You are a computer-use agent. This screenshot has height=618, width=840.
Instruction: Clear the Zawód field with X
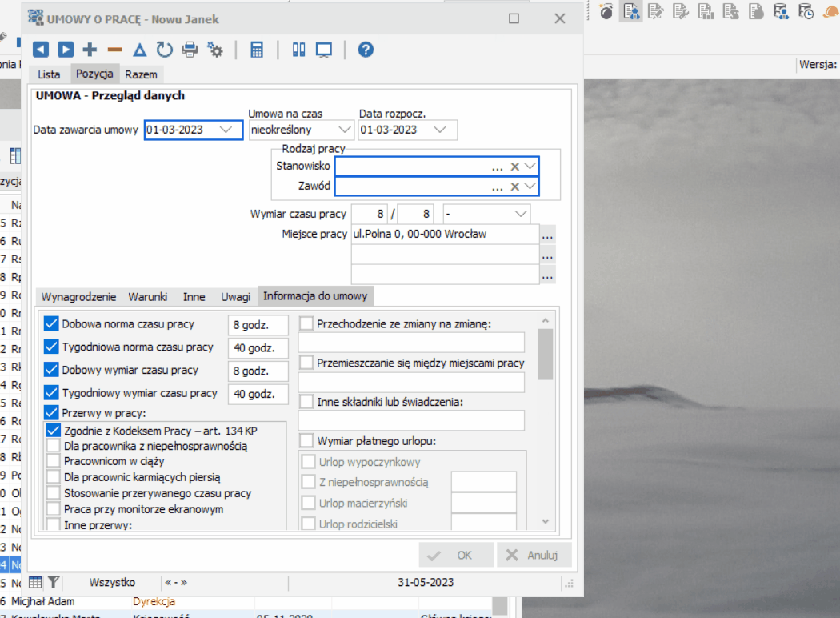(515, 187)
